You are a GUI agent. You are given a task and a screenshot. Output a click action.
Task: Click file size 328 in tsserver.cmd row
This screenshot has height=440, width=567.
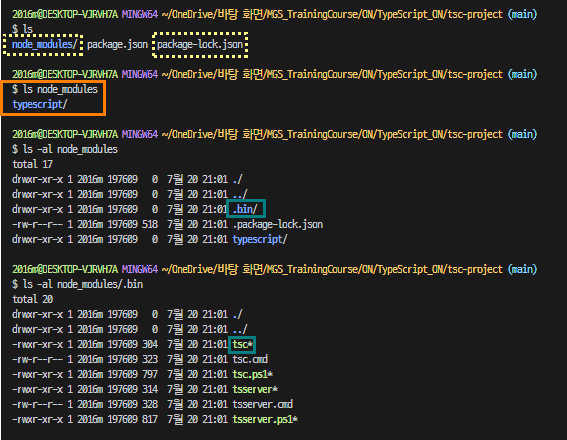coord(150,404)
